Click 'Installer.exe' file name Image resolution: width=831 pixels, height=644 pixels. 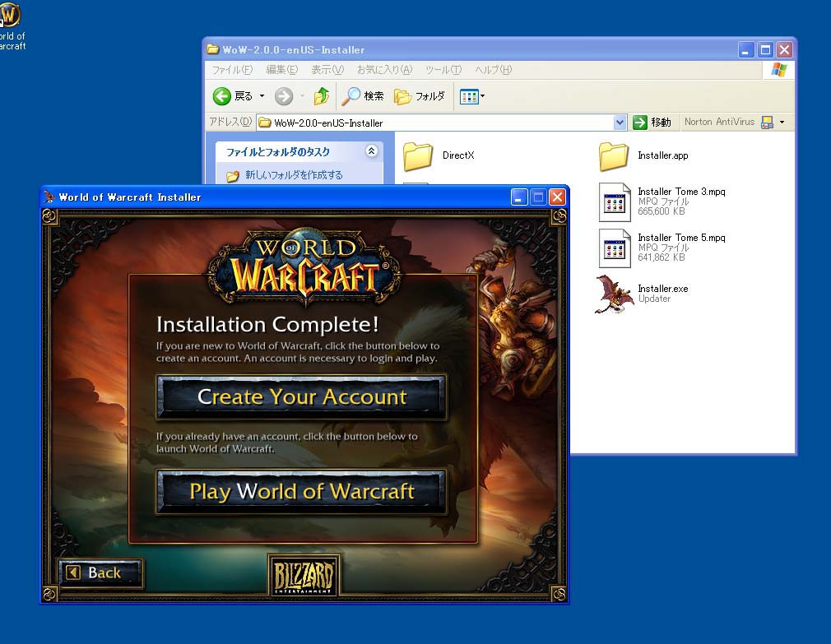pos(663,289)
